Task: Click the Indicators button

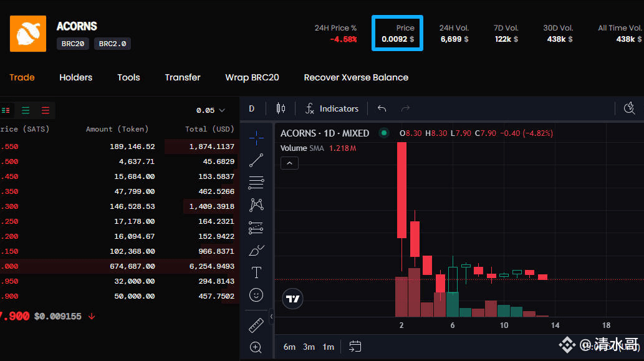Action: click(332, 108)
